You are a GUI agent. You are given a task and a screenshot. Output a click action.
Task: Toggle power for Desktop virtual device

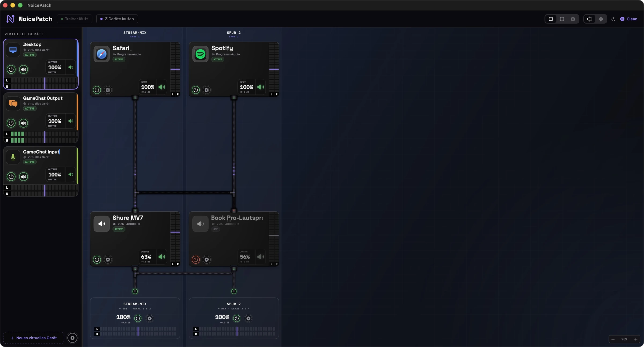point(11,69)
